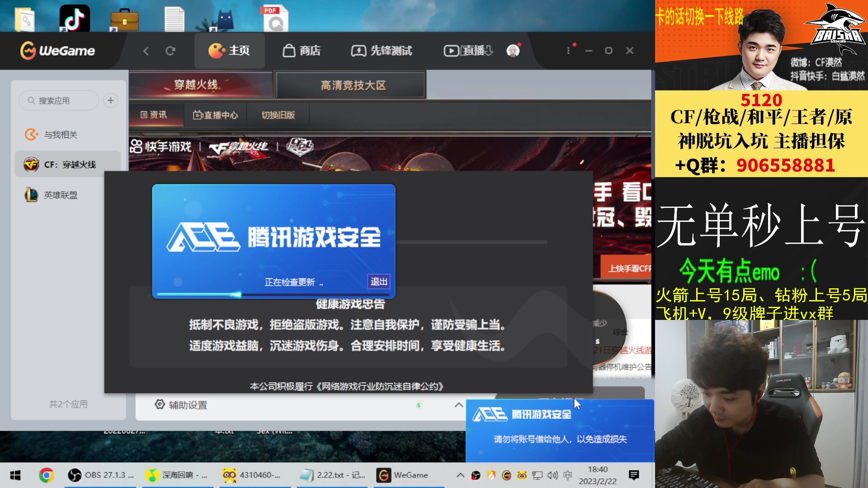Viewport: 868px width, 488px height.
Task: Expand the 辅助设置 panel with the chevron
Action: (458, 405)
